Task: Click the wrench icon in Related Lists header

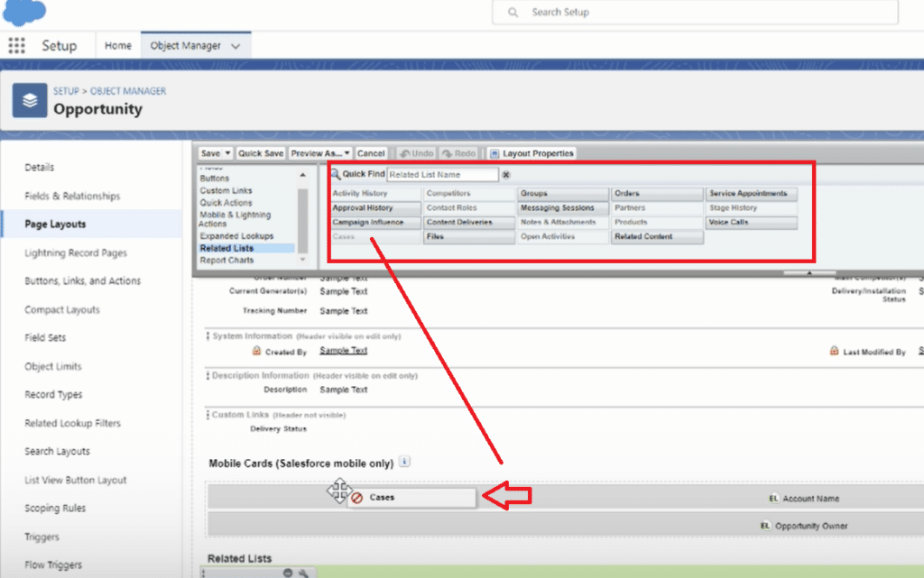Action: point(303,573)
